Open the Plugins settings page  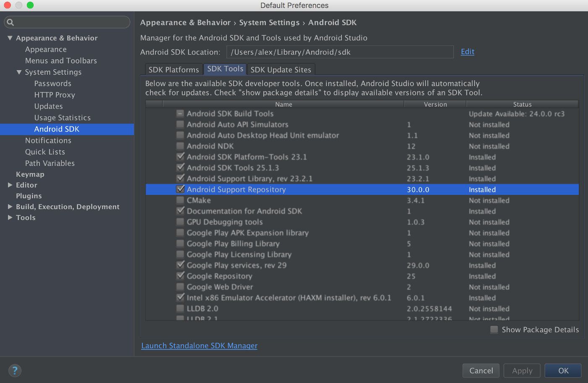tap(29, 196)
